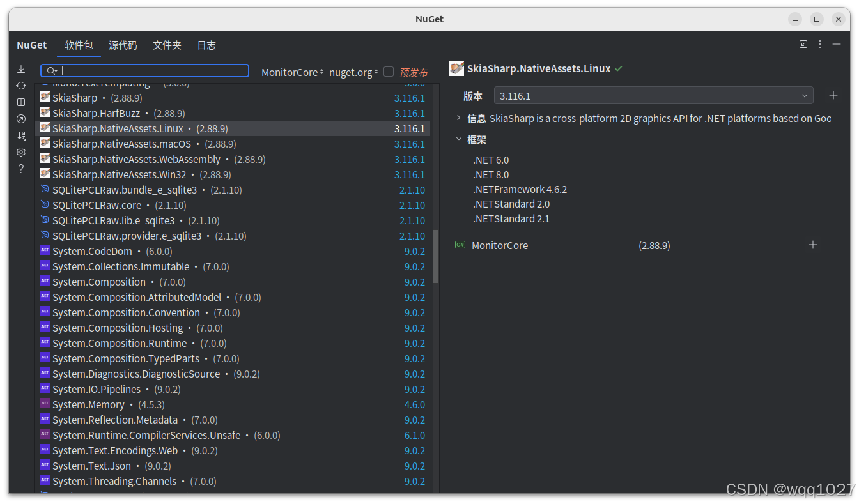Collapse the 框架 frameworks section
This screenshot has width=859, height=504.
pyautogui.click(x=459, y=139)
